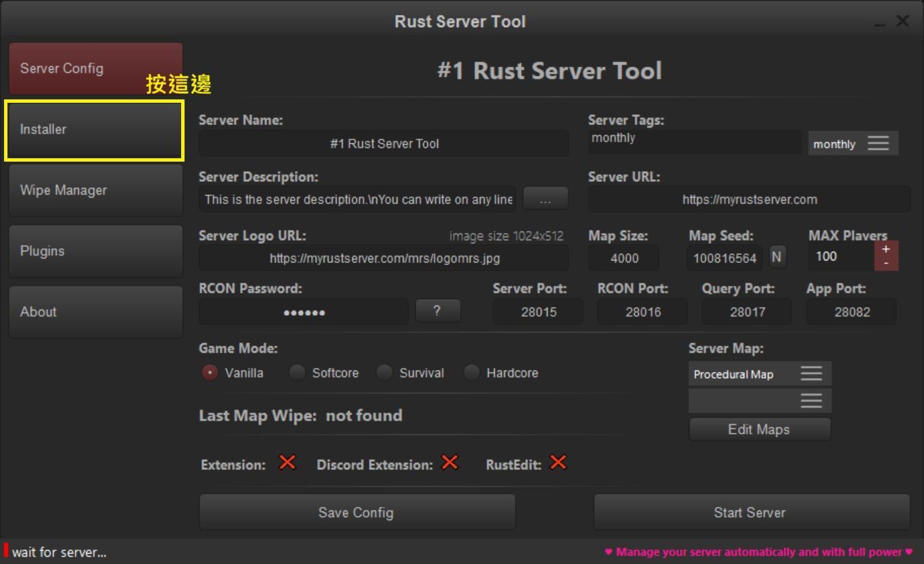924x564 pixels.
Task: Click the red X next to RustEdit
Action: pyautogui.click(x=558, y=463)
